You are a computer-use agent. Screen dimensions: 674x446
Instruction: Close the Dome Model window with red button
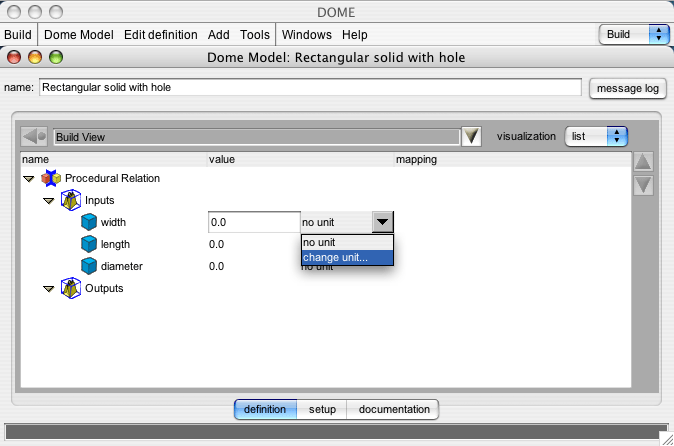coord(14,57)
